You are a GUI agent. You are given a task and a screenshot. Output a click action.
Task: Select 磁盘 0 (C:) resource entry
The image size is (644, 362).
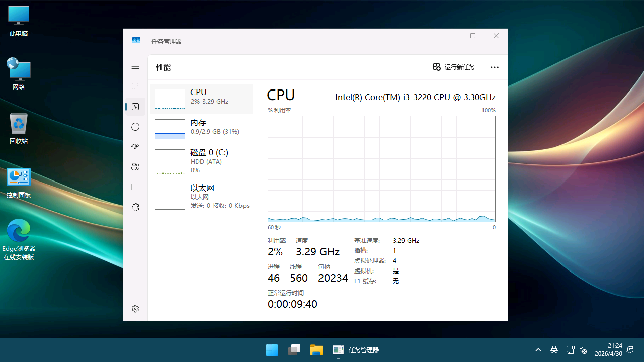tap(201, 162)
